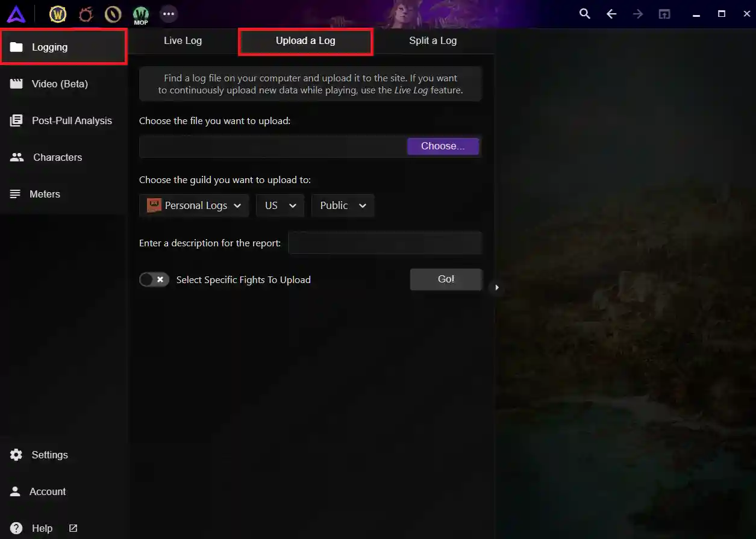Image resolution: width=756 pixels, height=539 pixels.
Task: Click the Choose file button
Action: click(x=443, y=146)
